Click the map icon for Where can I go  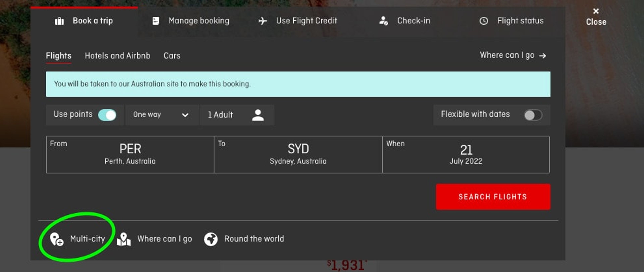pos(124,239)
